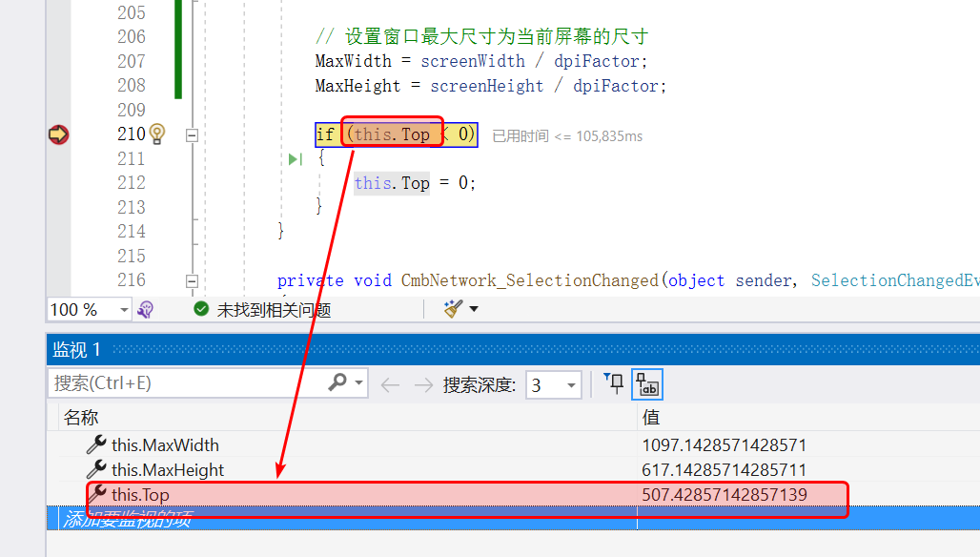980x557 pixels.
Task: Click the magnifier search icon in watch search
Action: (337, 383)
